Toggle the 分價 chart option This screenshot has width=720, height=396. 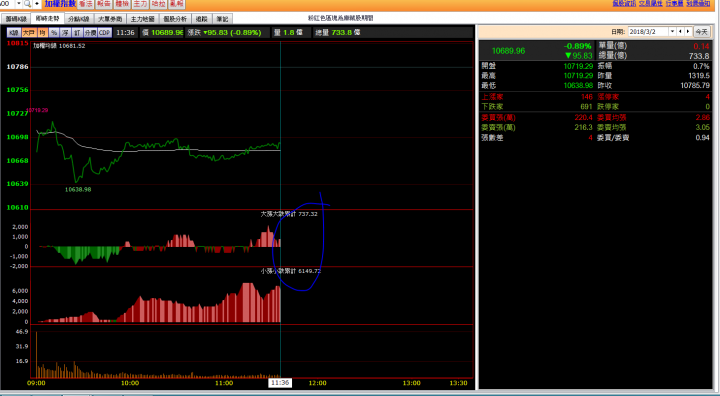point(90,33)
